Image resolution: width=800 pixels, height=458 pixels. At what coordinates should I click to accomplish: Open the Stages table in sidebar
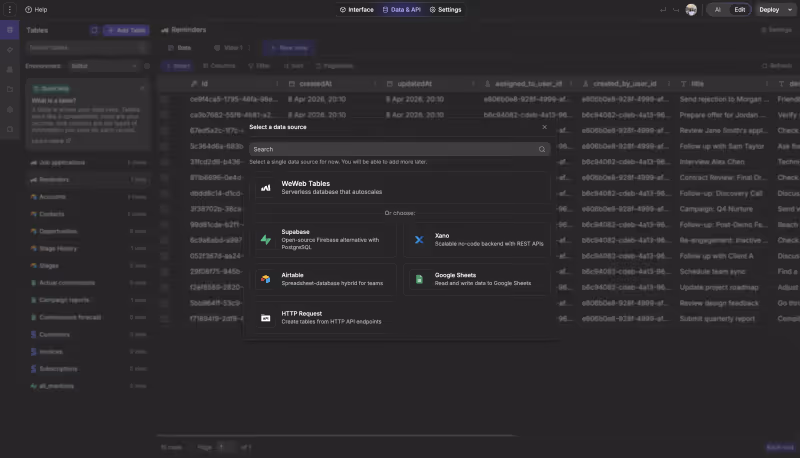(x=88, y=266)
